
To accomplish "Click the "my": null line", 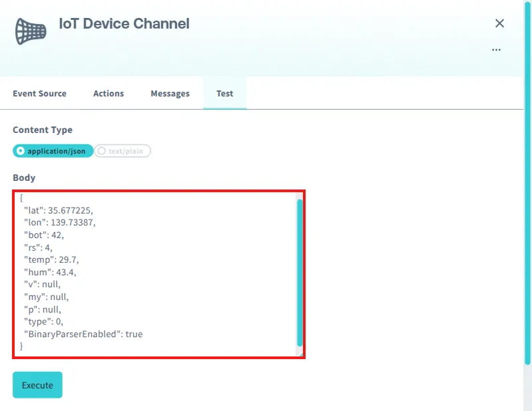I will coord(46,297).
